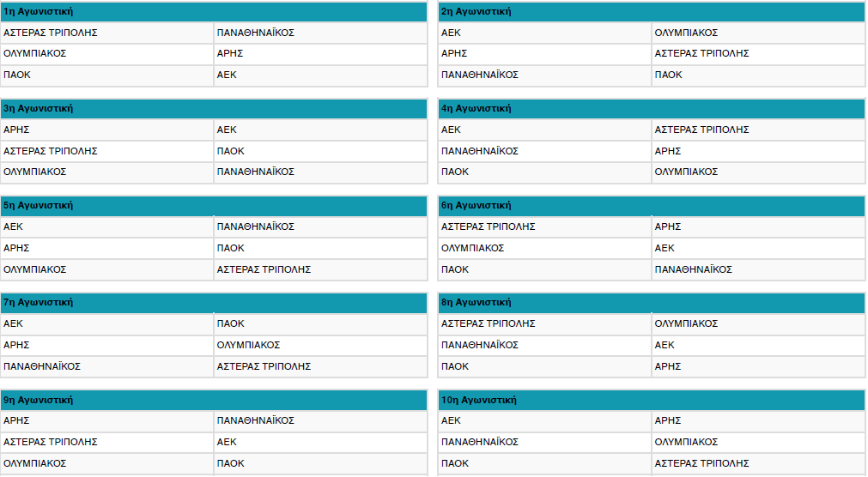
Task: Click ΑΕΚ away cell in 6η Αγωνιστική
Action: (665, 248)
